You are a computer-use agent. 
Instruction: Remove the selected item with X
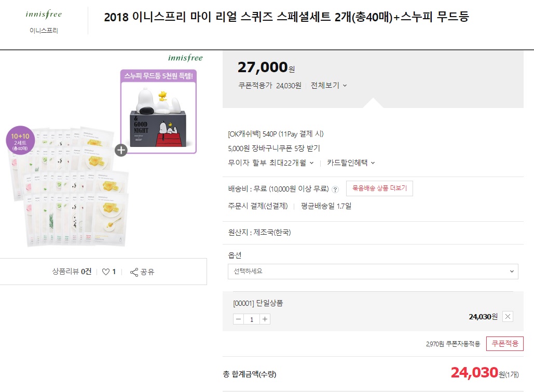tap(508, 316)
